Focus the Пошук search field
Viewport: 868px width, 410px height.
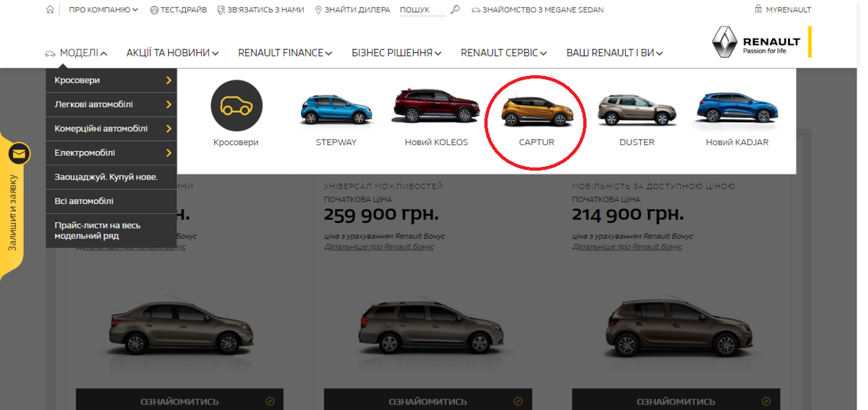point(422,10)
